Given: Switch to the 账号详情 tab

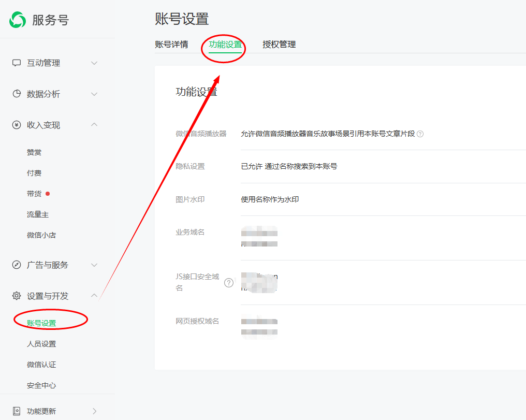Looking at the screenshot, I should click(171, 45).
